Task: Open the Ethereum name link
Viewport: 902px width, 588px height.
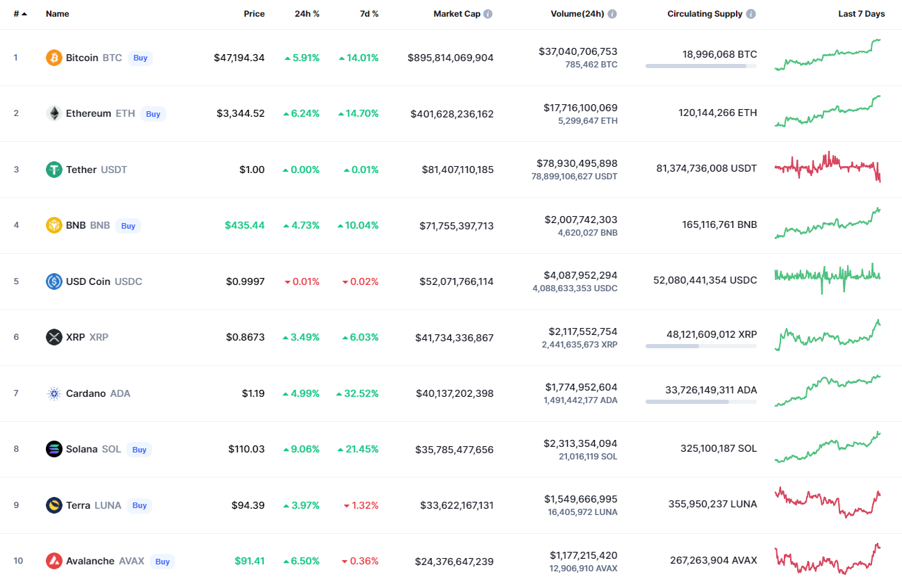Action: click(88, 113)
